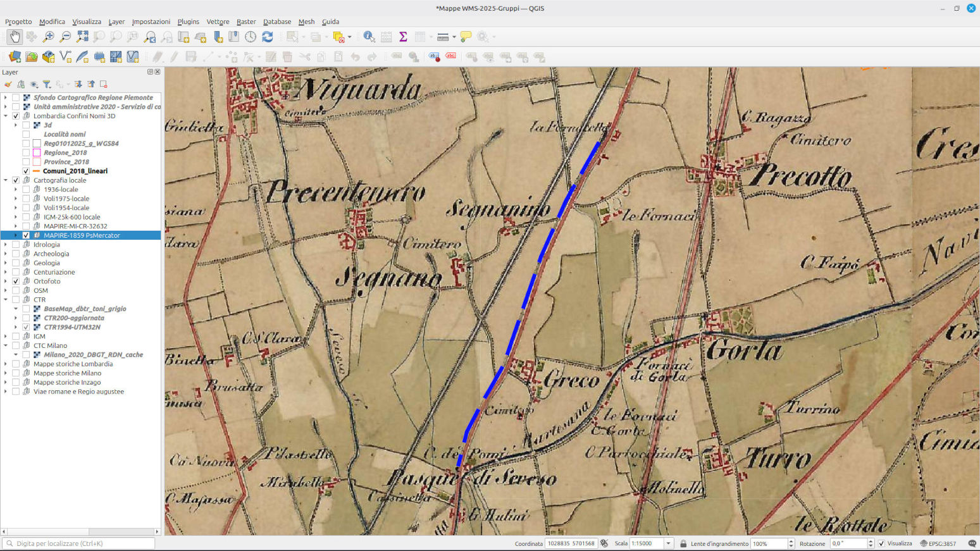
Task: Open the Database menu
Action: point(277,22)
